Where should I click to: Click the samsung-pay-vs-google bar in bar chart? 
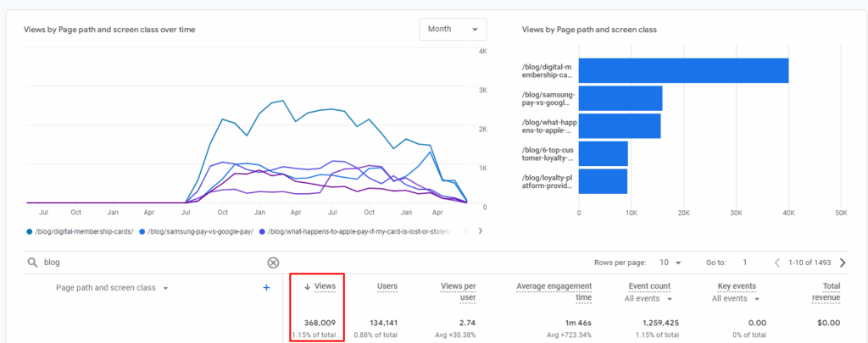(x=620, y=98)
